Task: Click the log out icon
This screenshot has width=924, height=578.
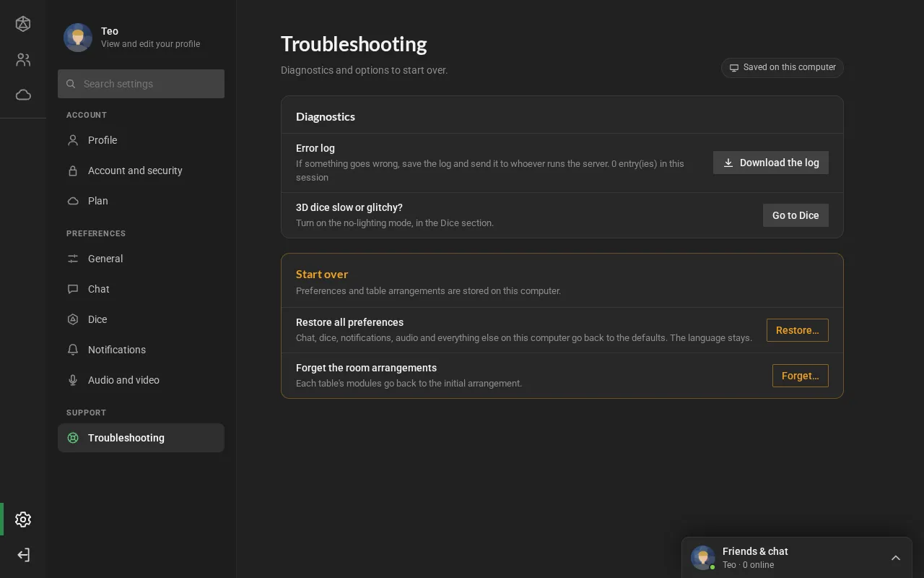Action: [x=23, y=555]
